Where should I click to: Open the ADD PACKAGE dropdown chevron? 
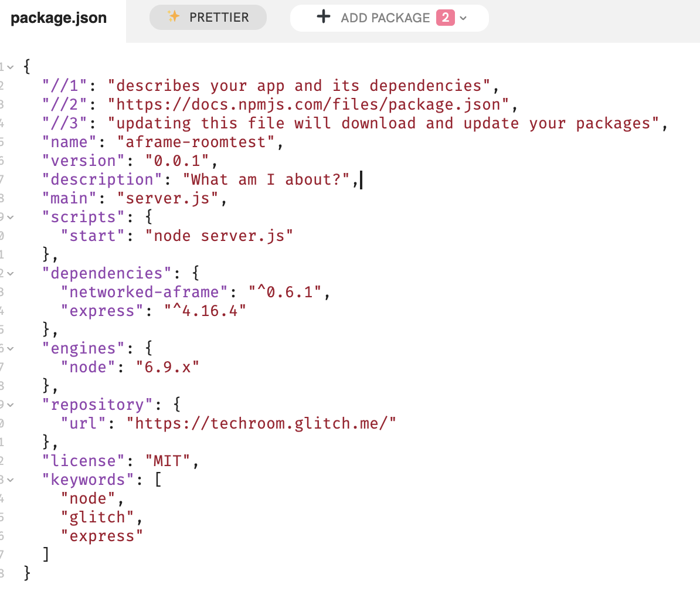coord(463,18)
